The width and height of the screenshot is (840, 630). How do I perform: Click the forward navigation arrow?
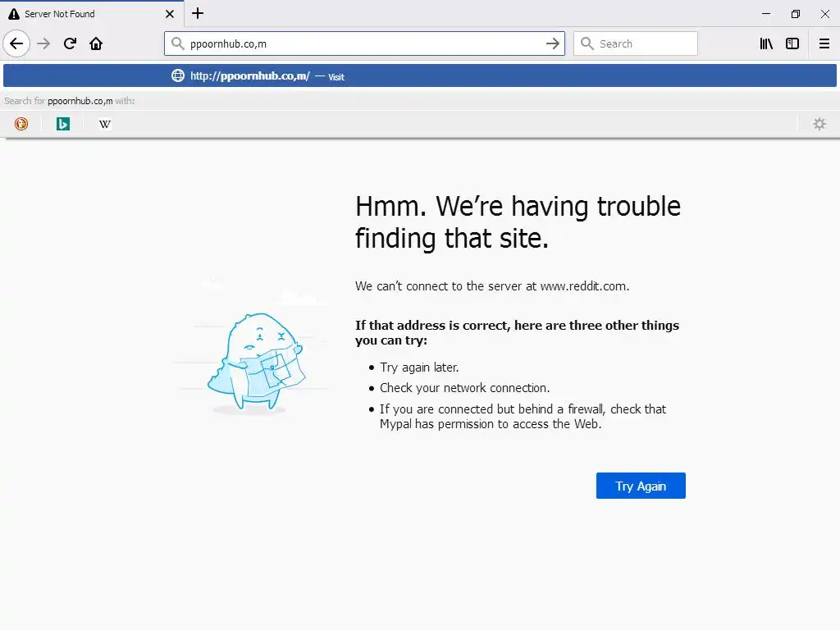44,43
